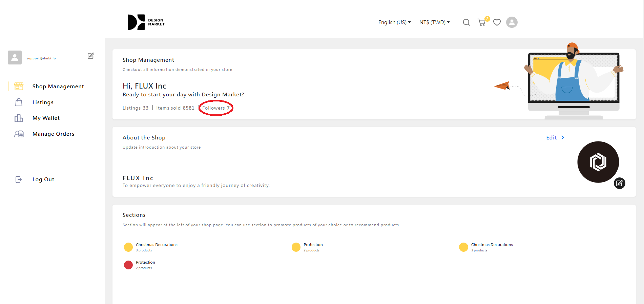Screen dimensions: 644x304
Task: Click red circle beside Protection section
Action: 128,265
